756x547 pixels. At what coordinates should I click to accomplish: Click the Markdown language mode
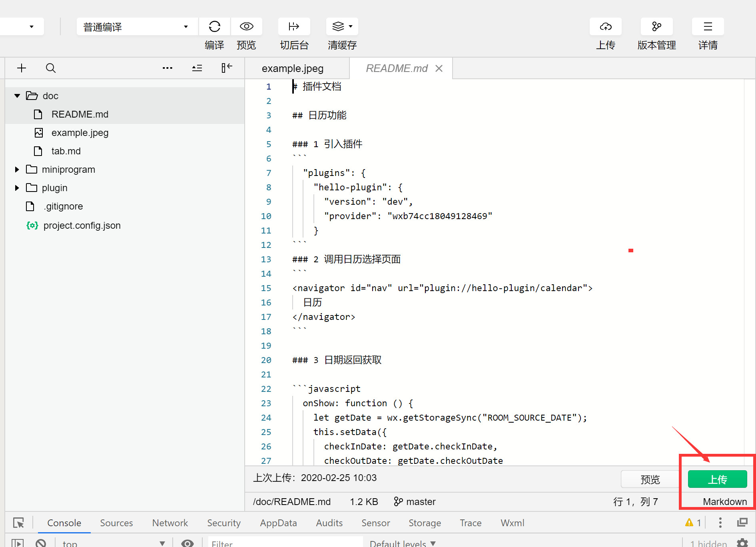(725, 501)
